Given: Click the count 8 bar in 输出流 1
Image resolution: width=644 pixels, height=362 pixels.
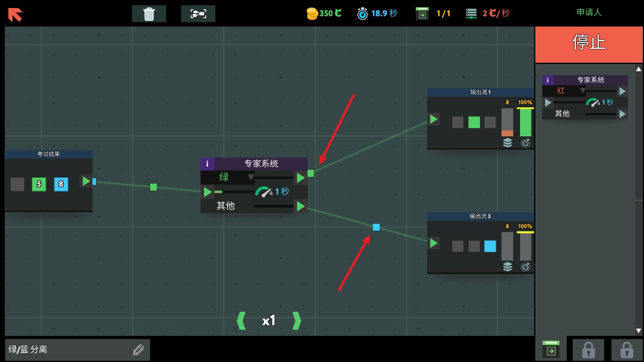Looking at the screenshot, I should 507,123.
